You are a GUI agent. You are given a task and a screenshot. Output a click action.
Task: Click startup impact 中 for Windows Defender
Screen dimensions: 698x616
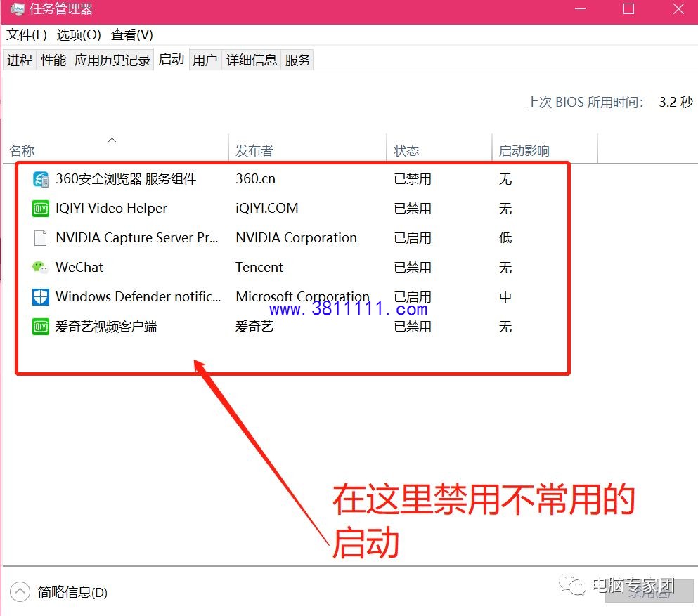[505, 296]
